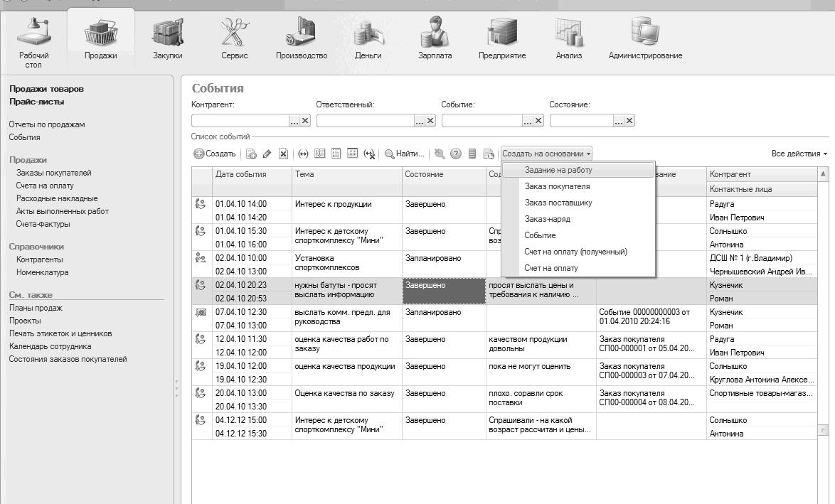Clear the Состояние filter with X button
This screenshot has height=504, width=835.
(x=629, y=121)
